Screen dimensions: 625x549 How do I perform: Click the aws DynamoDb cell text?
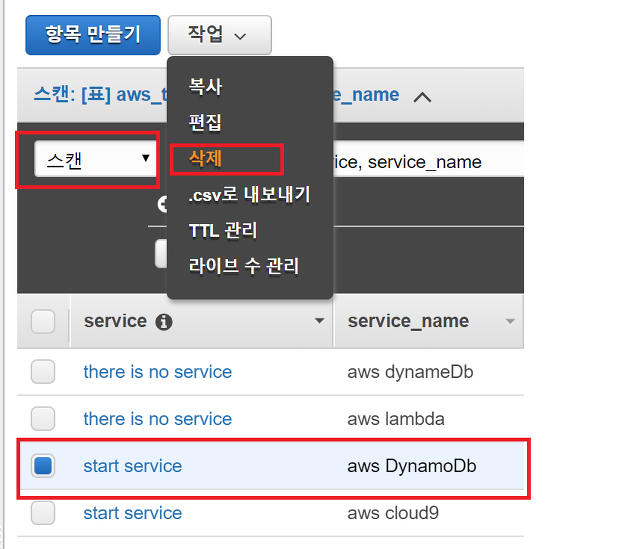(412, 466)
